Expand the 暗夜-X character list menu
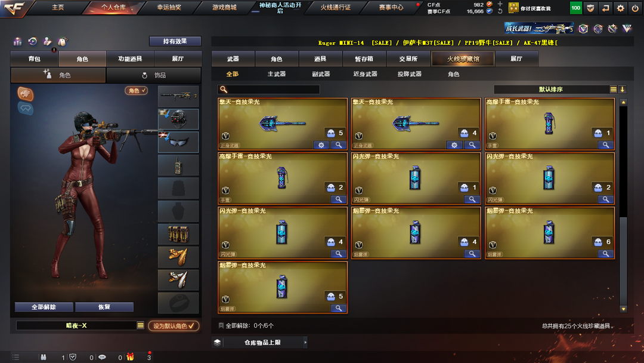The width and height of the screenshot is (644, 363). click(141, 325)
